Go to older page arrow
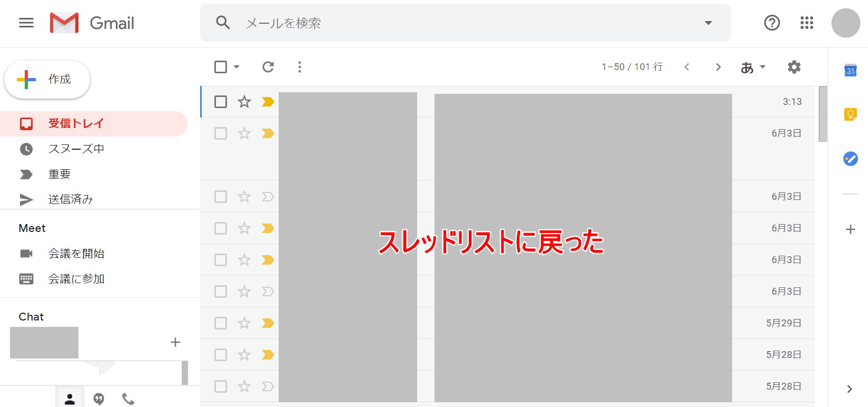Image resolution: width=868 pixels, height=407 pixels. [718, 67]
